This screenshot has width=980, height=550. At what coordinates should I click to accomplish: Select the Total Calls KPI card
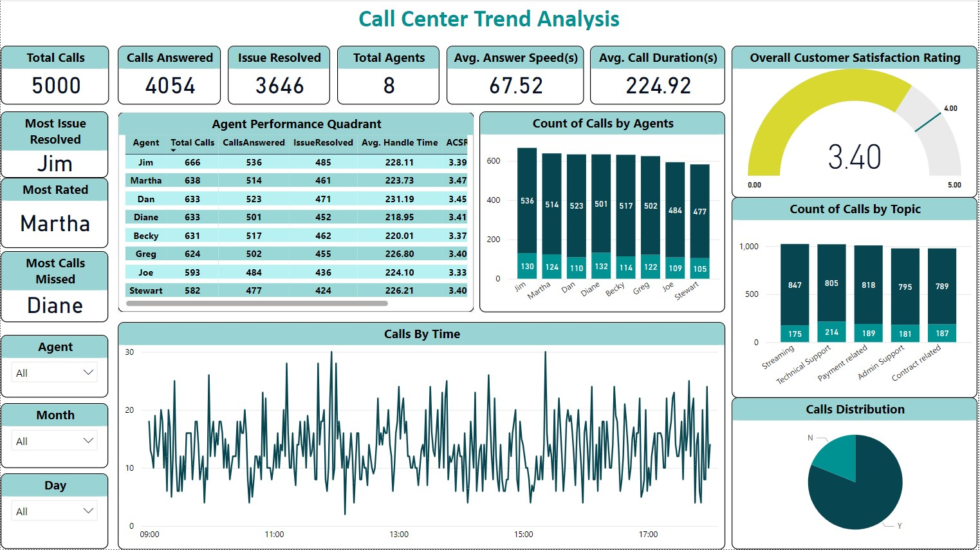tap(55, 75)
